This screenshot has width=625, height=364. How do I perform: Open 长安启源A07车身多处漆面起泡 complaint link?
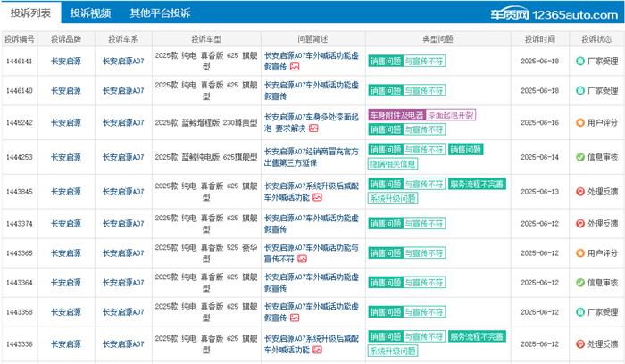click(312, 122)
